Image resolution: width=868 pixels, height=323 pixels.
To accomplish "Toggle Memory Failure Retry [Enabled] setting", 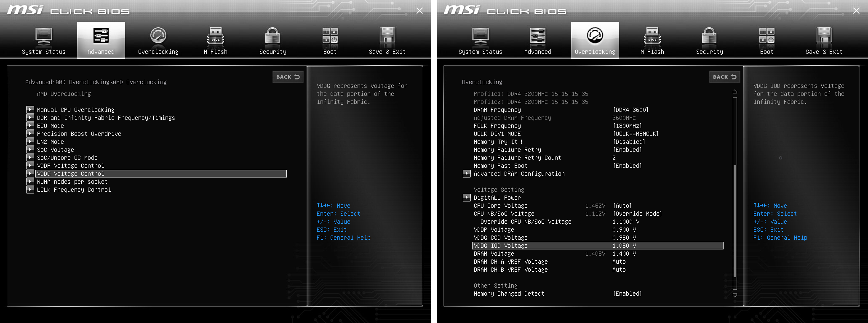I will 627,150.
